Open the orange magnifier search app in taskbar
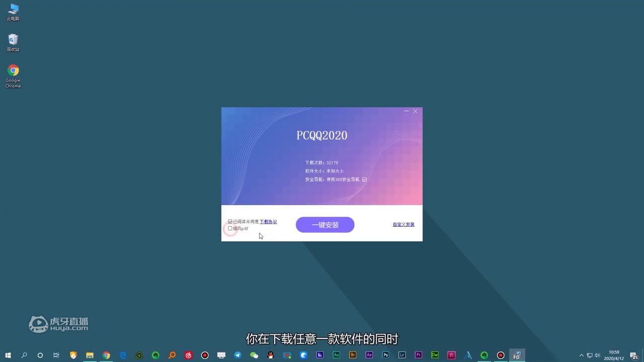Screen dimensions: 644x362 click(172, 355)
